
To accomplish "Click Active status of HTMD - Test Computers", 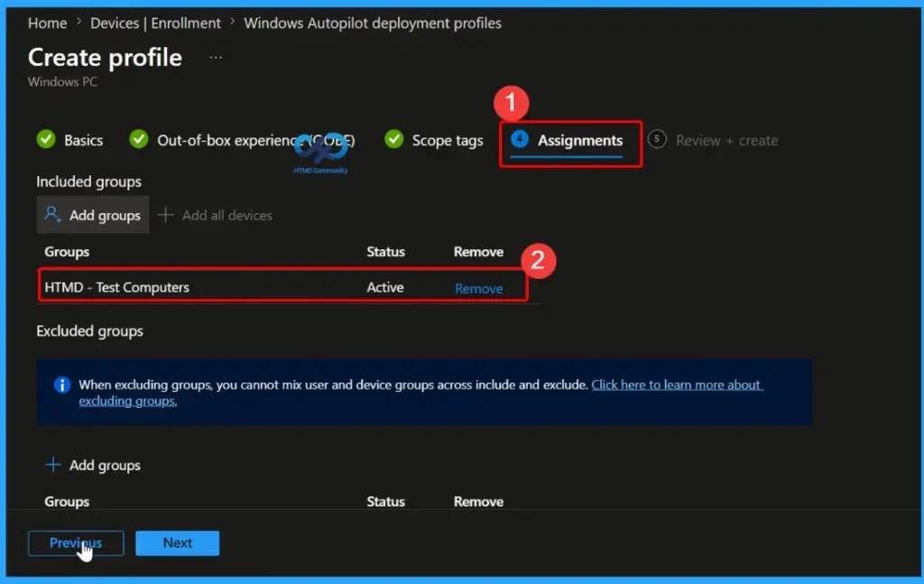I will click(x=385, y=287).
